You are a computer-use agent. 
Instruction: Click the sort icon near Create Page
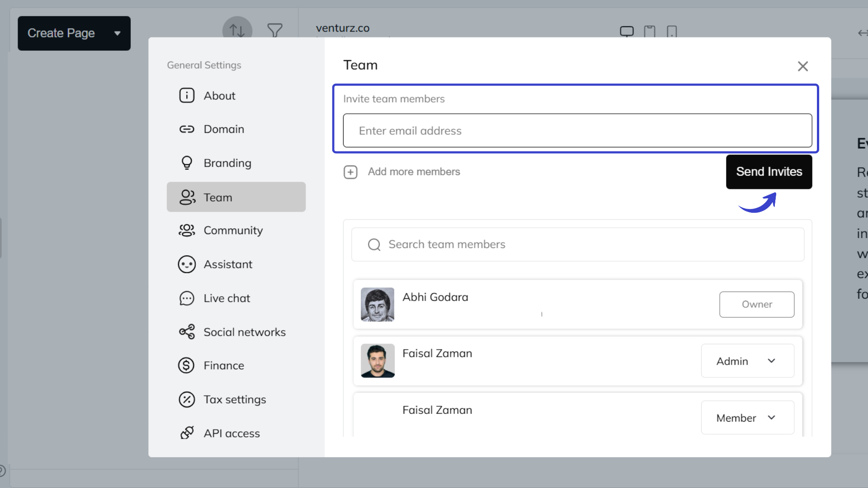pyautogui.click(x=237, y=30)
